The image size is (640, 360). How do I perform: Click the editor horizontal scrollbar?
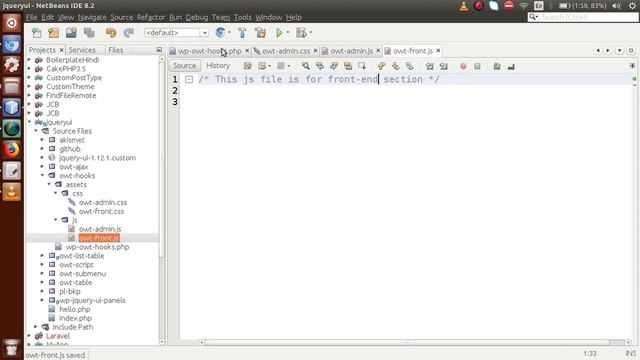click(x=407, y=342)
